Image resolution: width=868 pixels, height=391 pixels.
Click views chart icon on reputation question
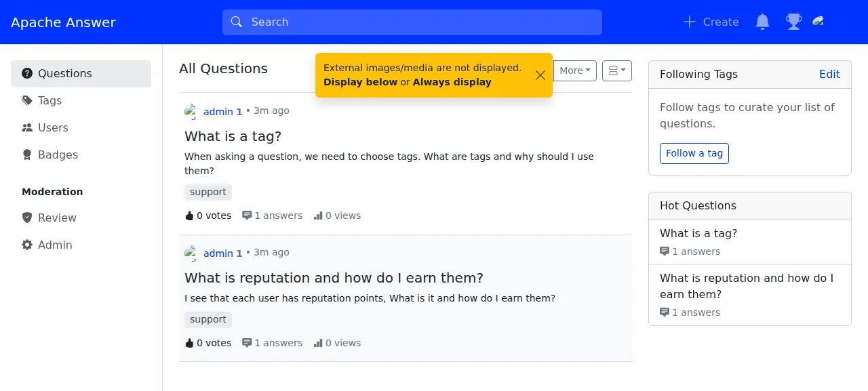(318, 343)
